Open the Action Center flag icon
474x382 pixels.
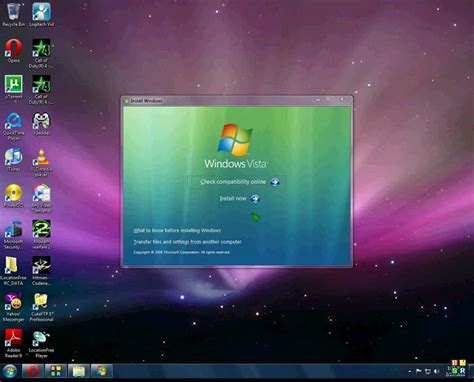(x=419, y=371)
